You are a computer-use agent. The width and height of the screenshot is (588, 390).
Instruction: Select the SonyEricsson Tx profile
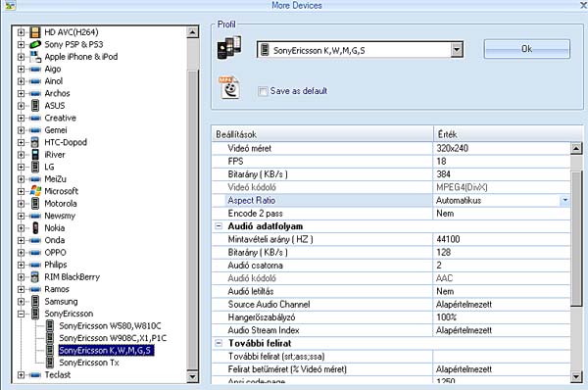(x=89, y=363)
